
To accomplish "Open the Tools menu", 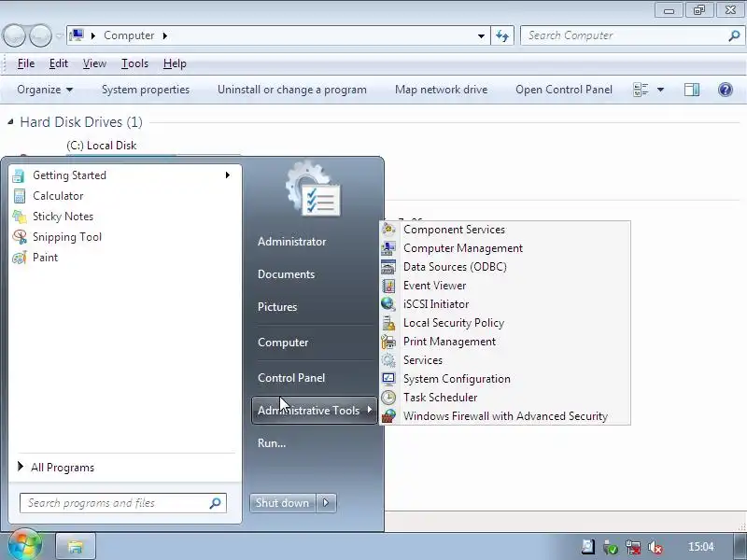I will pyautogui.click(x=134, y=63).
